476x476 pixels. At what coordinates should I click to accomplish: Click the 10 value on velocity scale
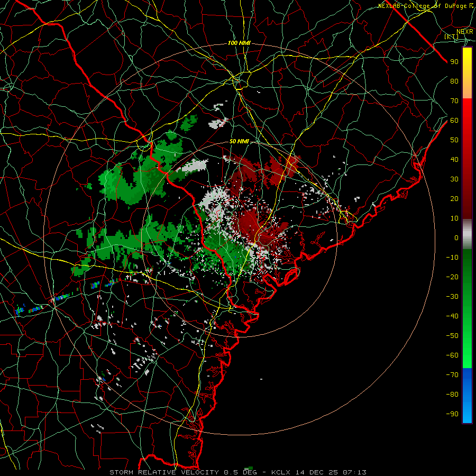tap(454, 218)
